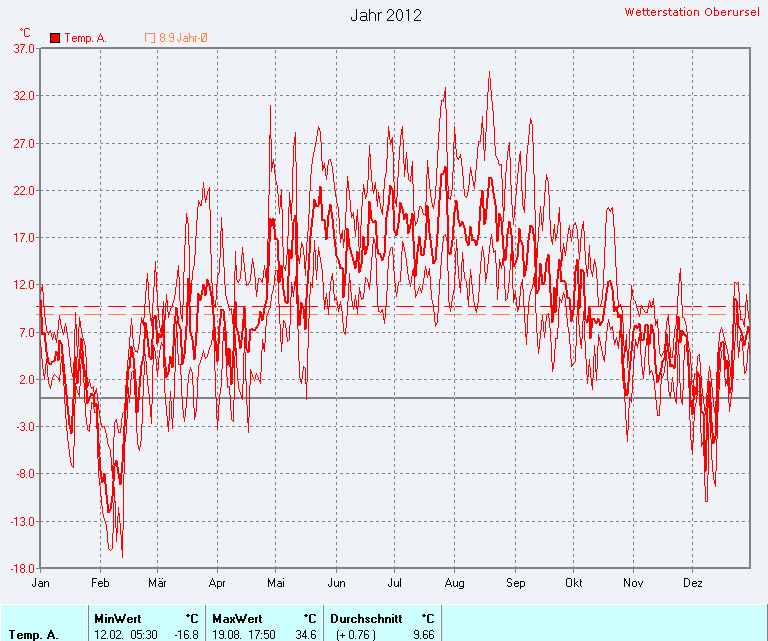The image size is (768, 641).
Task: Click the Dez month label
Action: (693, 583)
